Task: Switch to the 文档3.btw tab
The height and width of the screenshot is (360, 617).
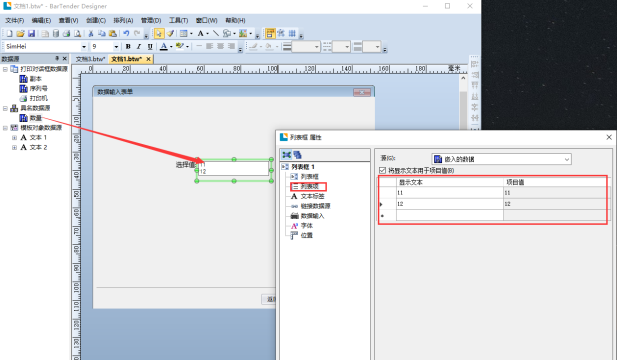Action: click(90, 59)
